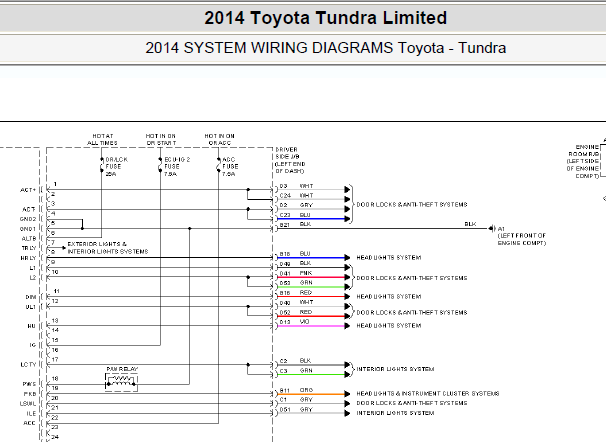Click the ALTB pin label

pos(29,238)
